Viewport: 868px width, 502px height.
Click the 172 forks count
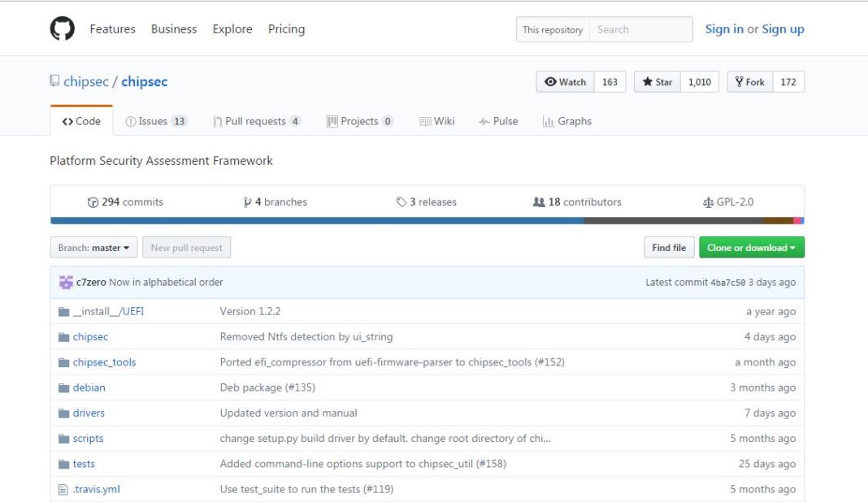(788, 82)
